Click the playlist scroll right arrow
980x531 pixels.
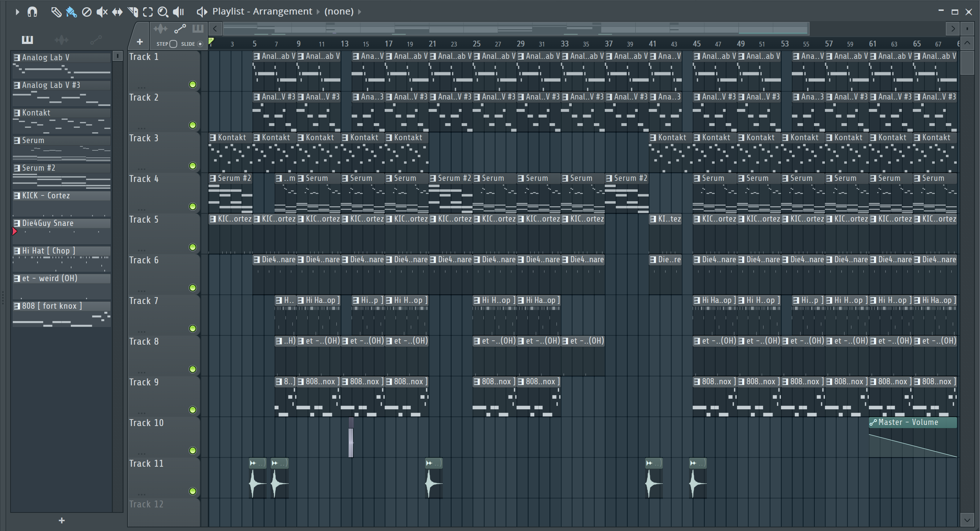click(x=952, y=29)
